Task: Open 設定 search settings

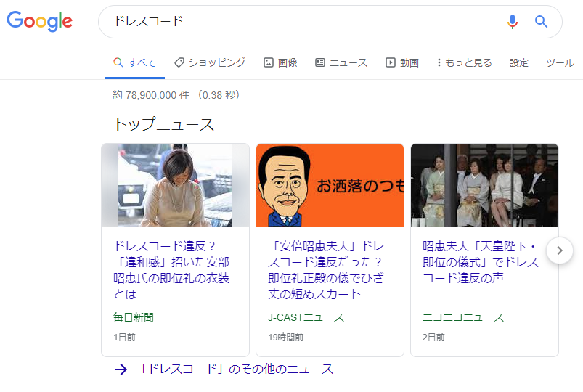Action: coord(519,62)
